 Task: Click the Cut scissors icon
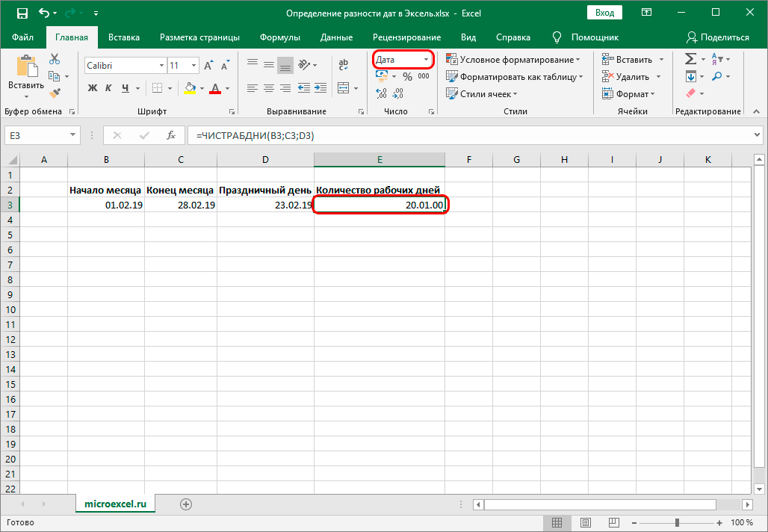(x=55, y=59)
